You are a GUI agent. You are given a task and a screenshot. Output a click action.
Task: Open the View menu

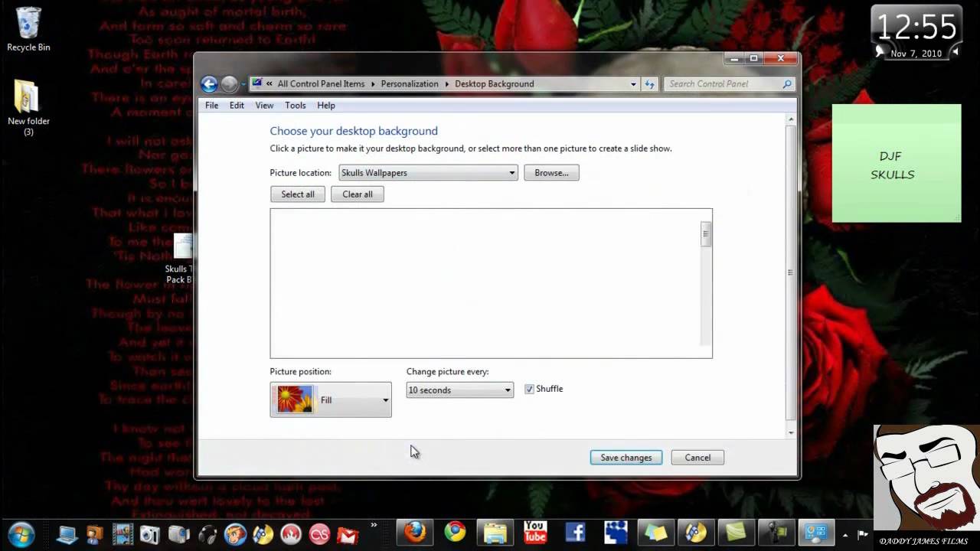264,106
